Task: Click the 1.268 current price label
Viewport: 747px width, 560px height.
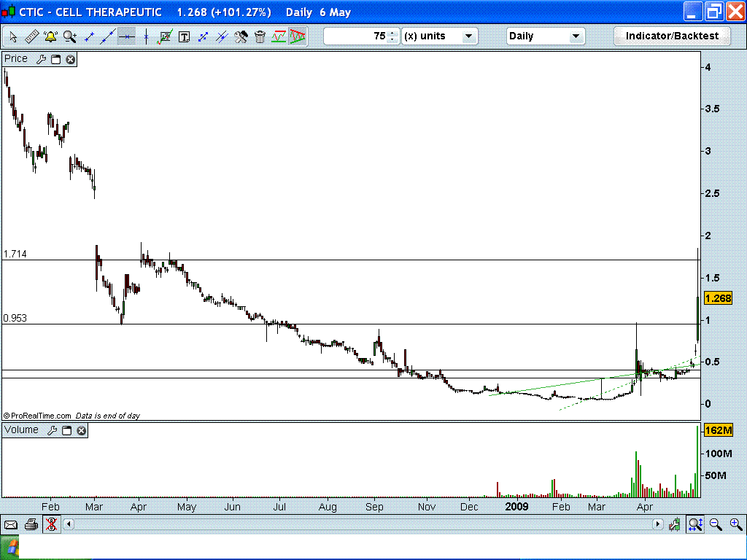Action: pyautogui.click(x=718, y=298)
